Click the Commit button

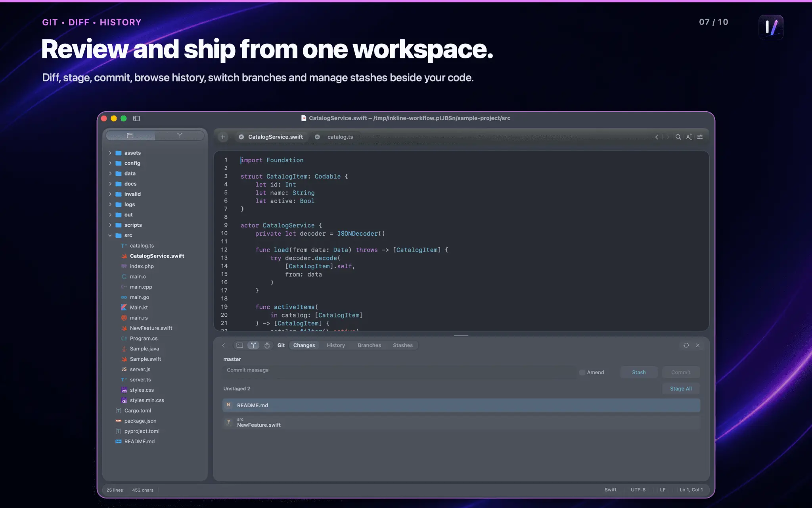coord(681,372)
